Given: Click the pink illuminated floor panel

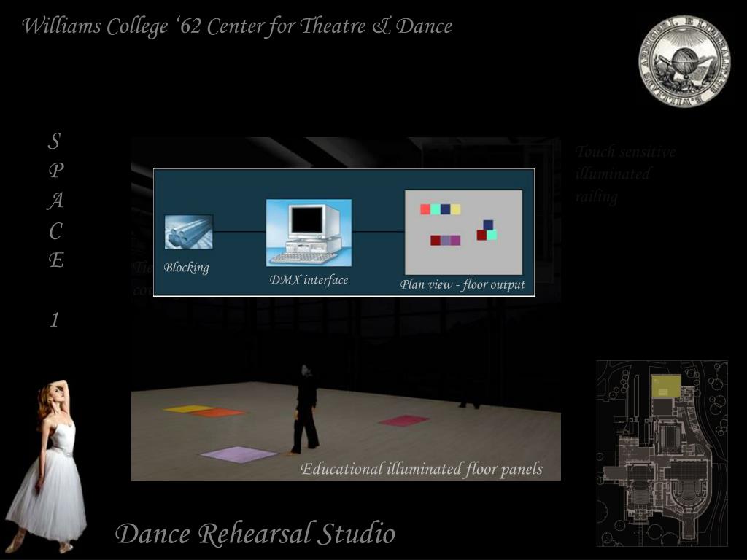Looking at the screenshot, I should coord(403,420).
